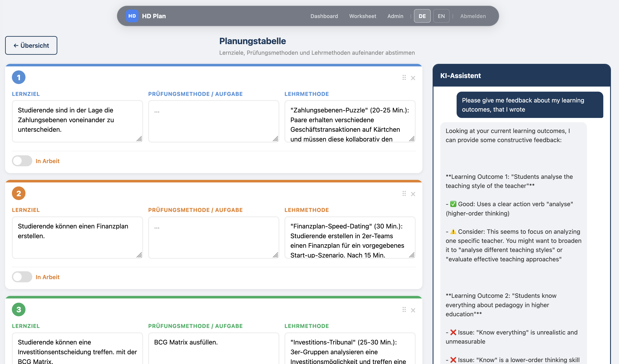
Task: Go back via Übersicht button
Action: point(31,45)
